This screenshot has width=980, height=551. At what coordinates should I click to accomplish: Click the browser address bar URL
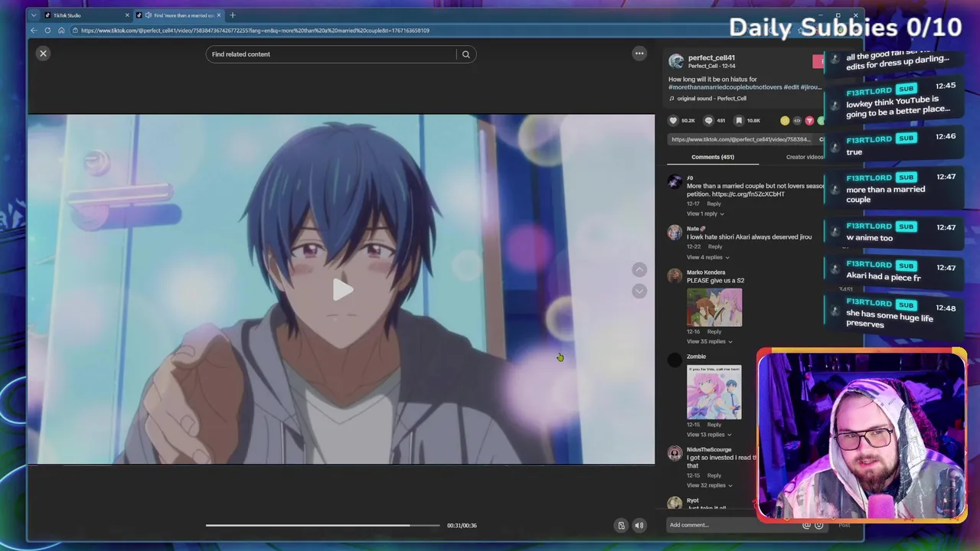click(255, 31)
